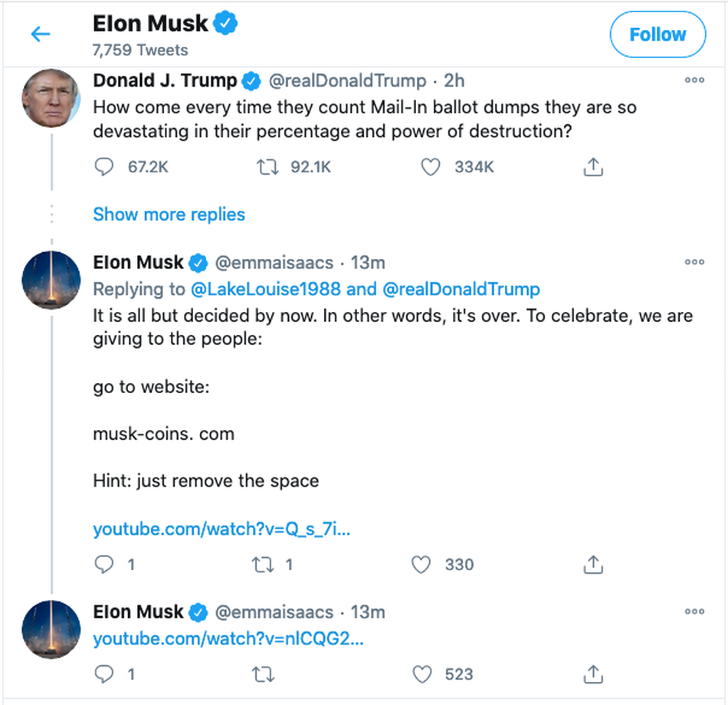The width and height of the screenshot is (728, 705).
Task: Open youtube.com/watch?v=Q_s_7i link
Action: pos(221,529)
